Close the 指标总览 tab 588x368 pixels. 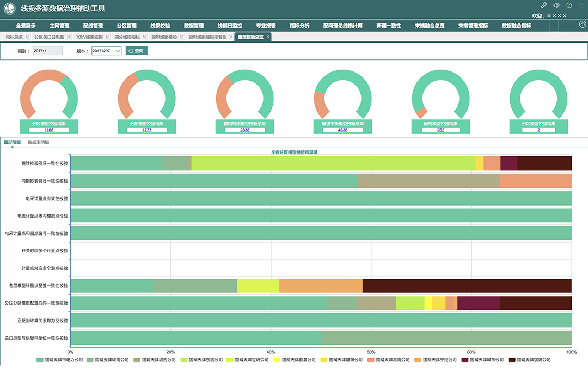27,37
